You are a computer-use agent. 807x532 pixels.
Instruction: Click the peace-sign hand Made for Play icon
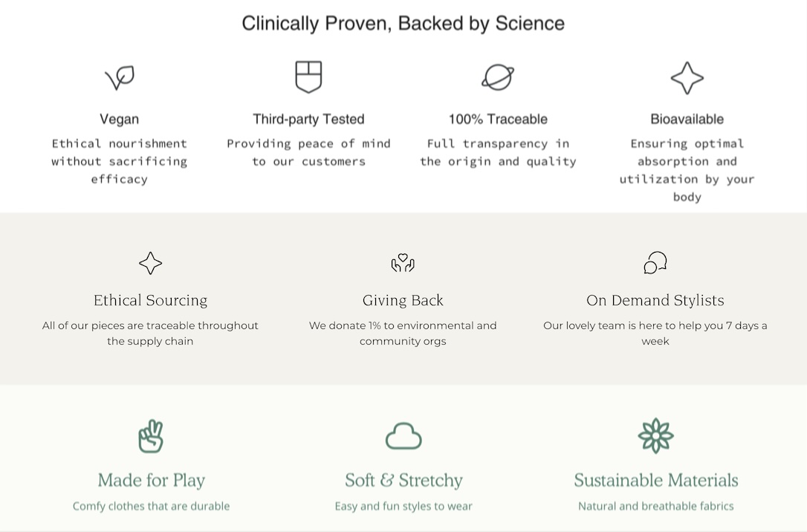(x=151, y=436)
